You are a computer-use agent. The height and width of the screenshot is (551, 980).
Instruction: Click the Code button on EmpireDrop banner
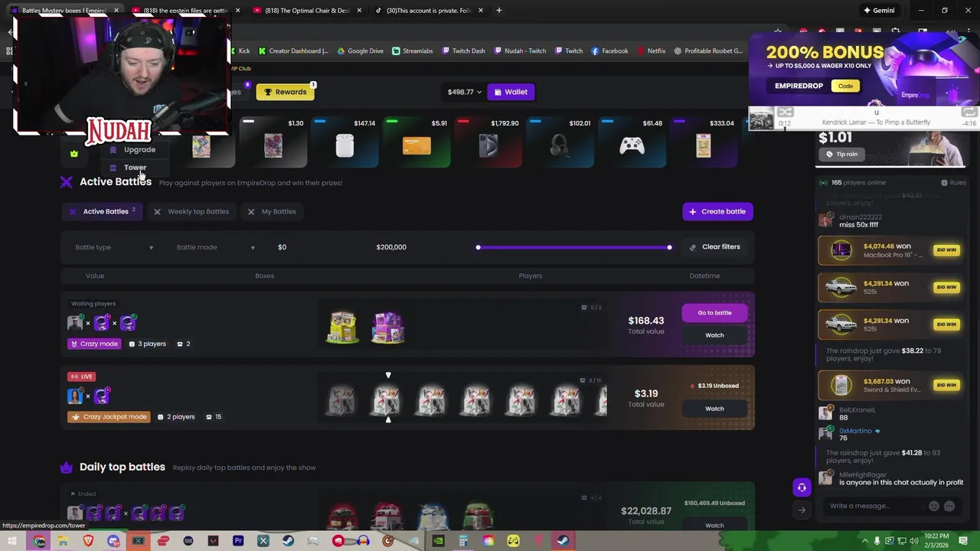click(x=845, y=86)
